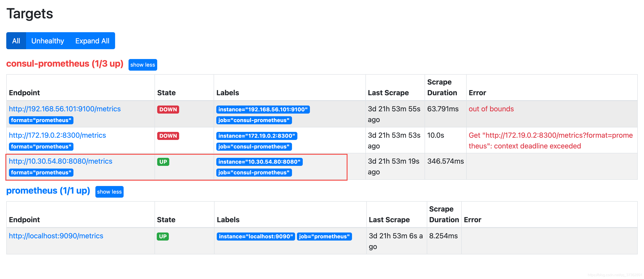Click scrape duration 63.791ms
The width and height of the screenshot is (644, 279).
[443, 109]
